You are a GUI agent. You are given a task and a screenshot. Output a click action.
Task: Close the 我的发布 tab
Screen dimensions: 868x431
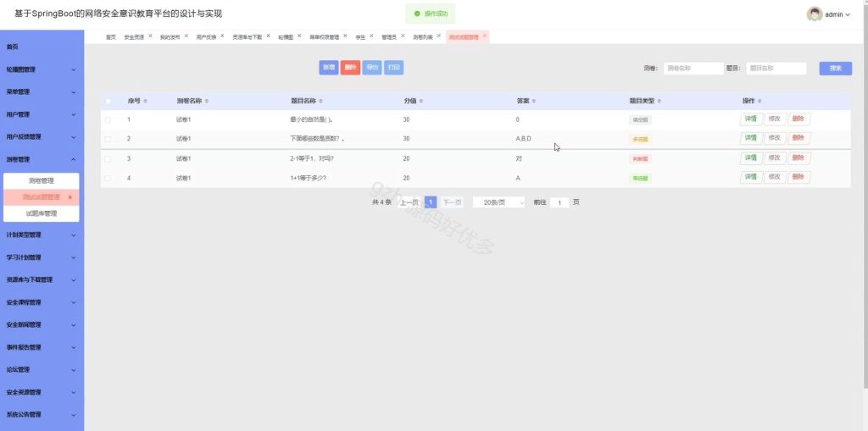(x=186, y=36)
